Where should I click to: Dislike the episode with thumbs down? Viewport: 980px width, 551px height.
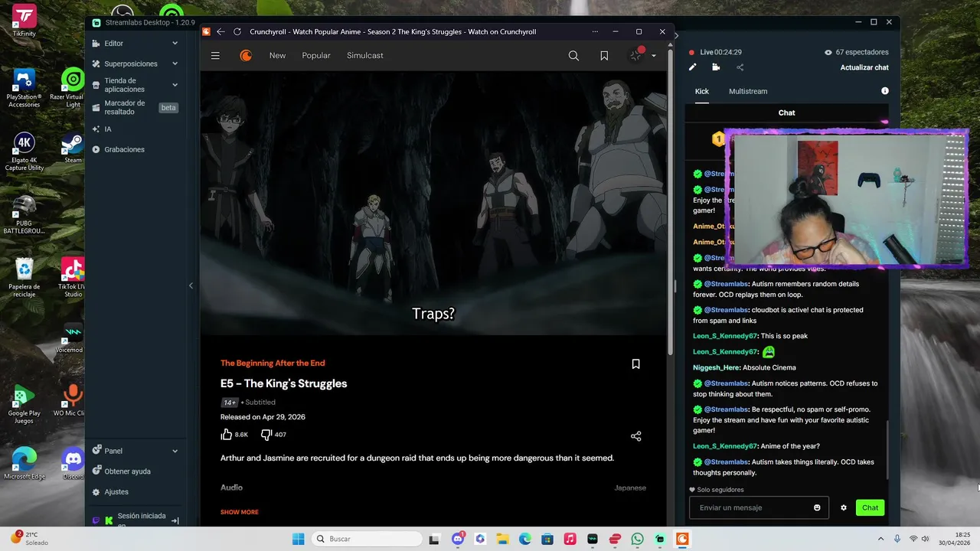[x=266, y=435]
